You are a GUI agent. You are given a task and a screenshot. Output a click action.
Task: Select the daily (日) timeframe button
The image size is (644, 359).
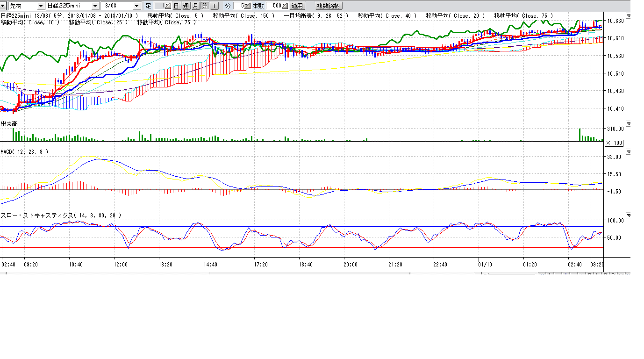176,6
